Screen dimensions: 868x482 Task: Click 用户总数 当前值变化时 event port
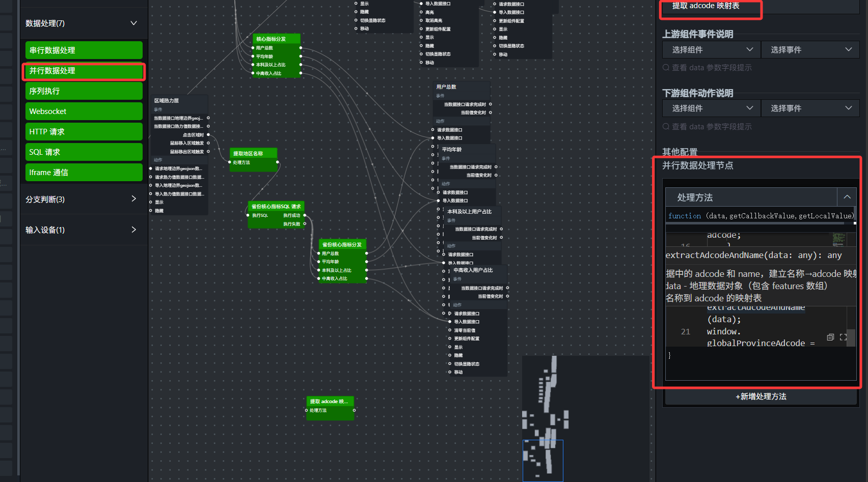click(x=490, y=112)
